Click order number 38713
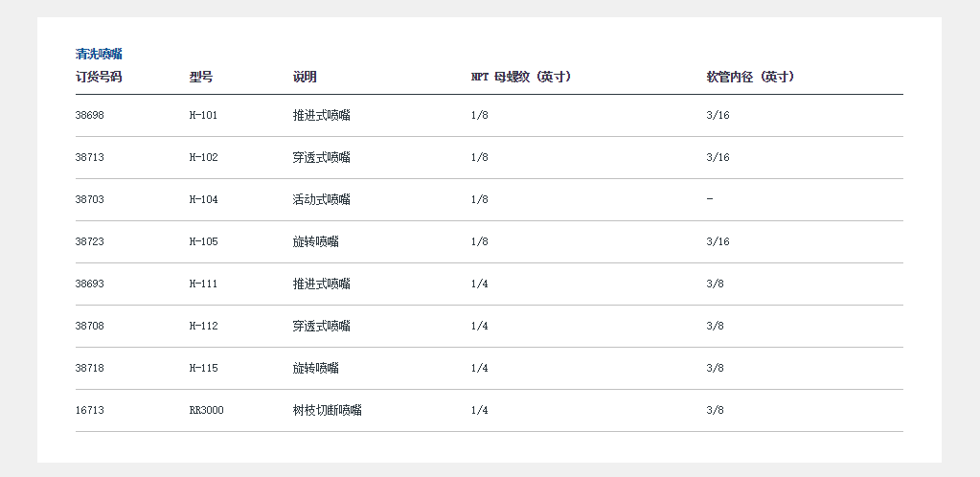This screenshot has height=477, width=980. [90, 158]
